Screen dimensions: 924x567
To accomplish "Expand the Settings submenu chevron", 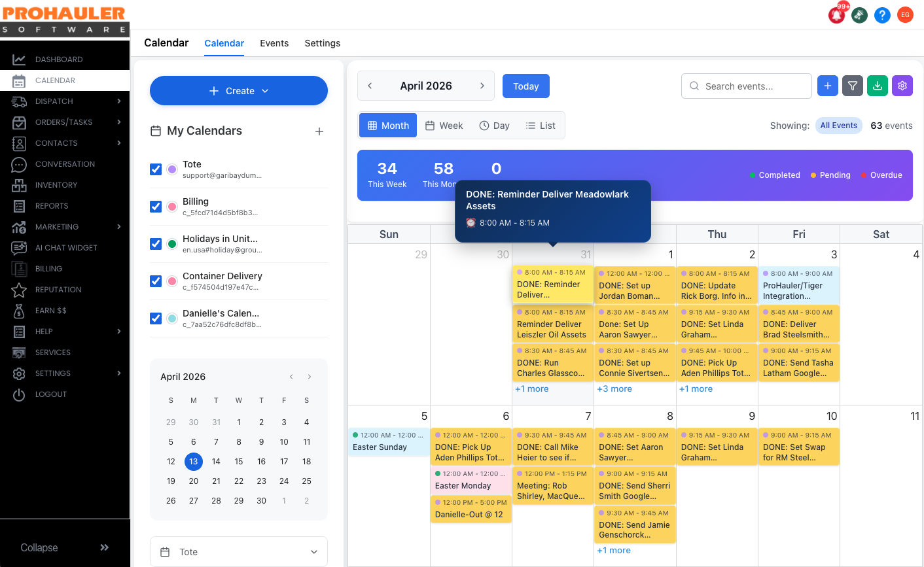I will (119, 373).
